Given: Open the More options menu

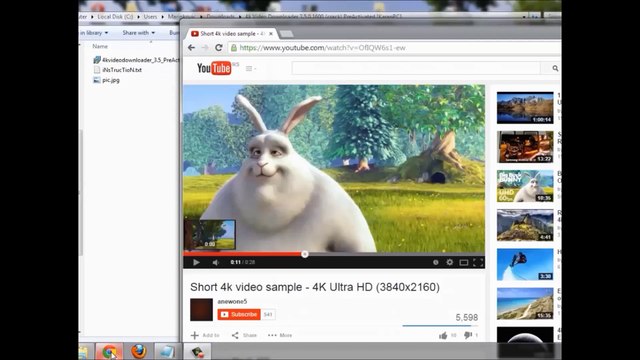Looking at the screenshot, I should pyautogui.click(x=280, y=335).
